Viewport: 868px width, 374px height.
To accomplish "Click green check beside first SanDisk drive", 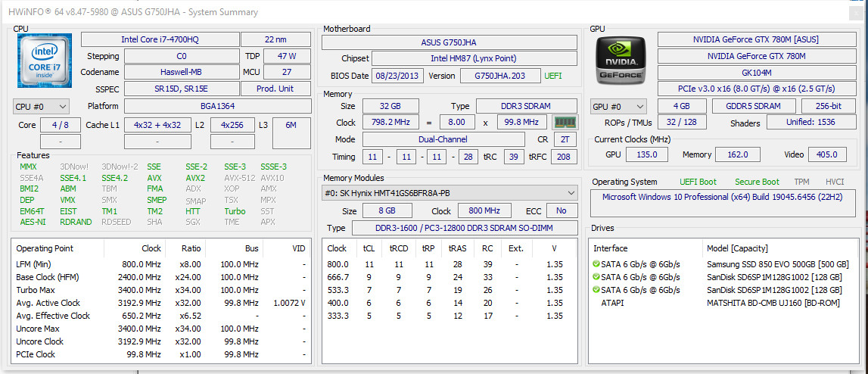I will coord(596,276).
